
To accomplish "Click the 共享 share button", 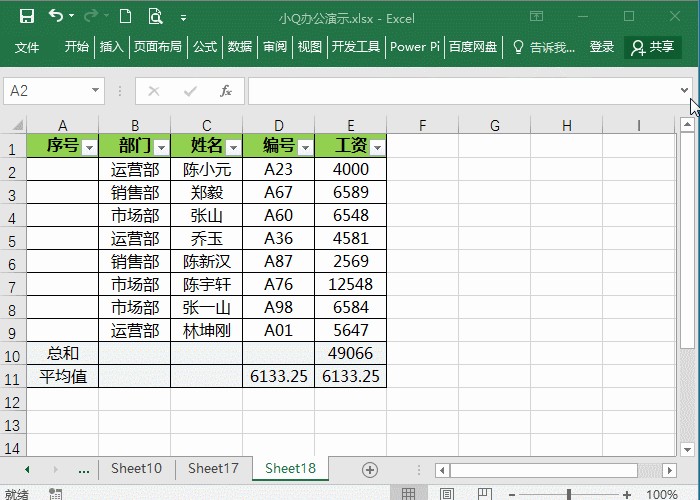I will pos(652,47).
